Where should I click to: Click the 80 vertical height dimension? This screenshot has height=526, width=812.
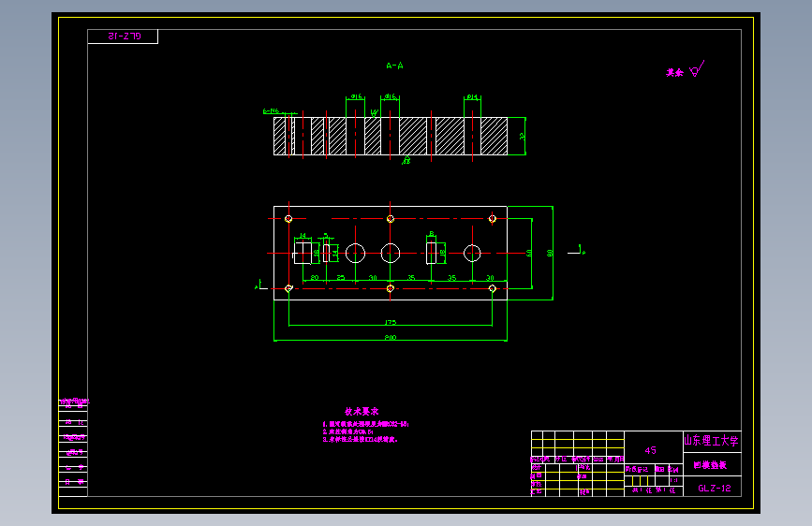tap(550, 253)
